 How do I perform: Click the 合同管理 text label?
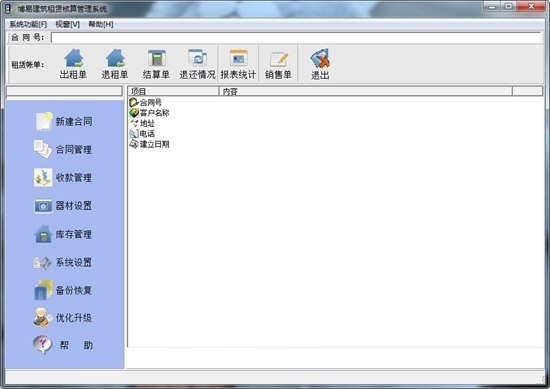pyautogui.click(x=74, y=149)
